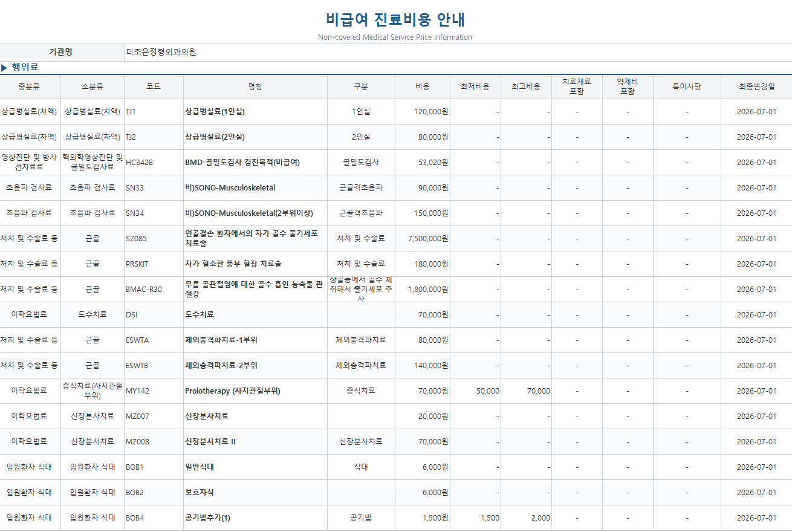Click the blue triangle next to 행위료
The height and width of the screenshot is (532, 792).
coord(4,68)
